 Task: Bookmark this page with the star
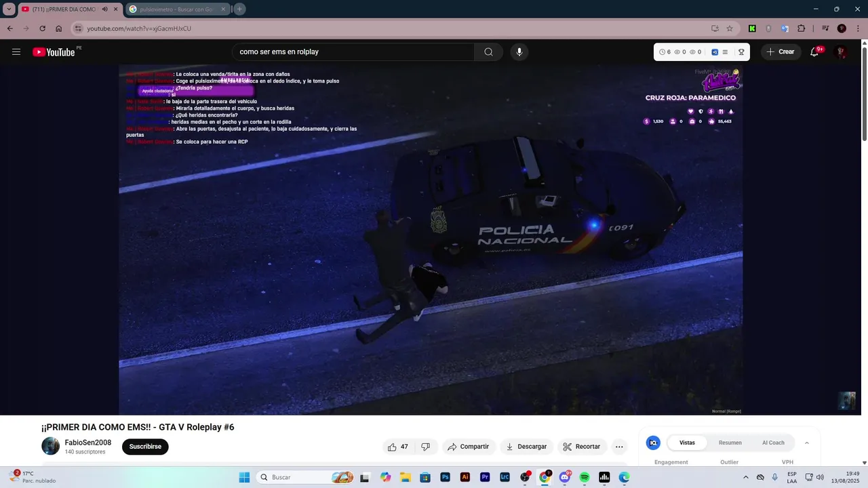click(x=730, y=28)
